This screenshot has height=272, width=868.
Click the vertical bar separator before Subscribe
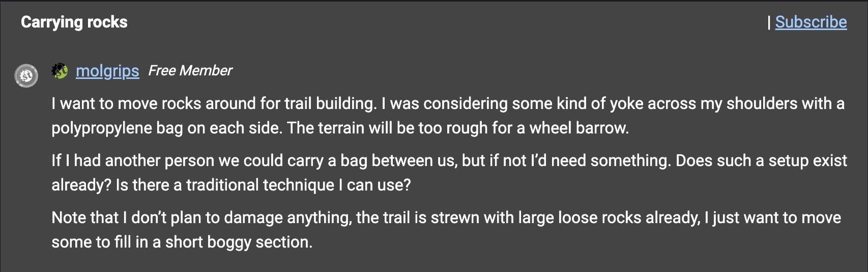click(x=769, y=22)
